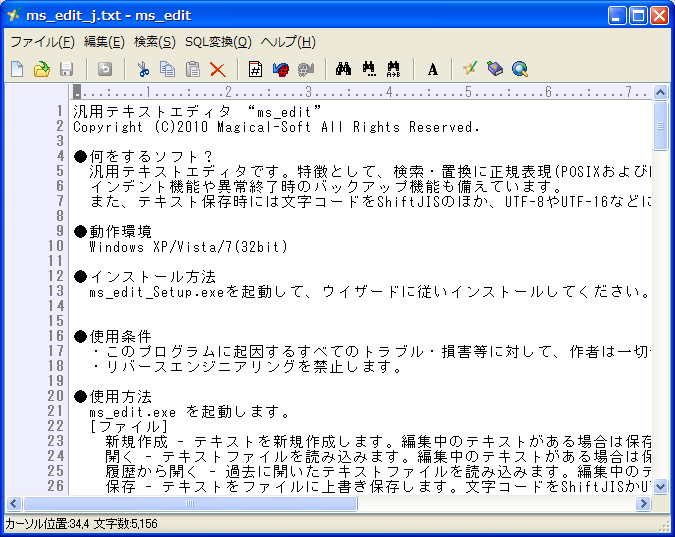Click the red X delete icon
The image size is (675, 537).
[x=218, y=69]
